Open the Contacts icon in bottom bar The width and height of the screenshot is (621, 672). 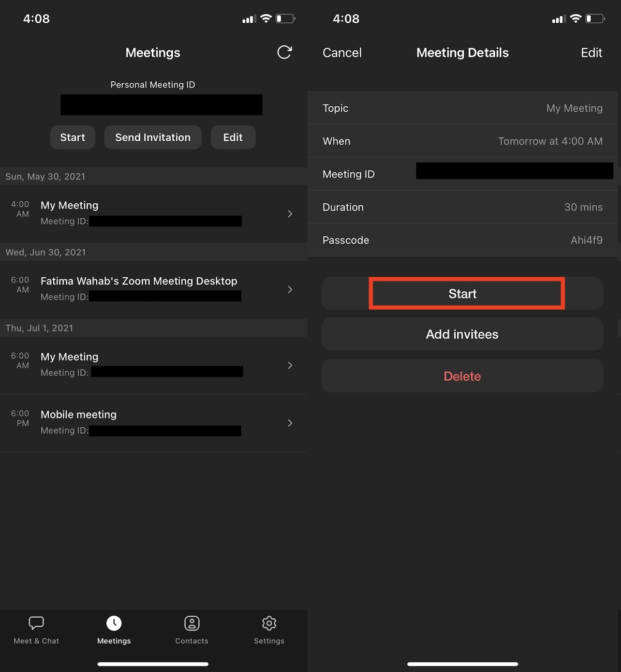tap(191, 623)
